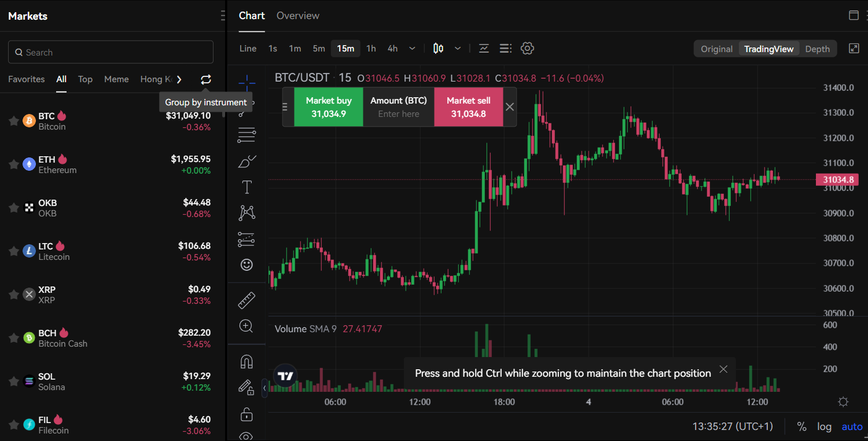
Task: Open chart settings gear icon
Action: [x=527, y=49]
